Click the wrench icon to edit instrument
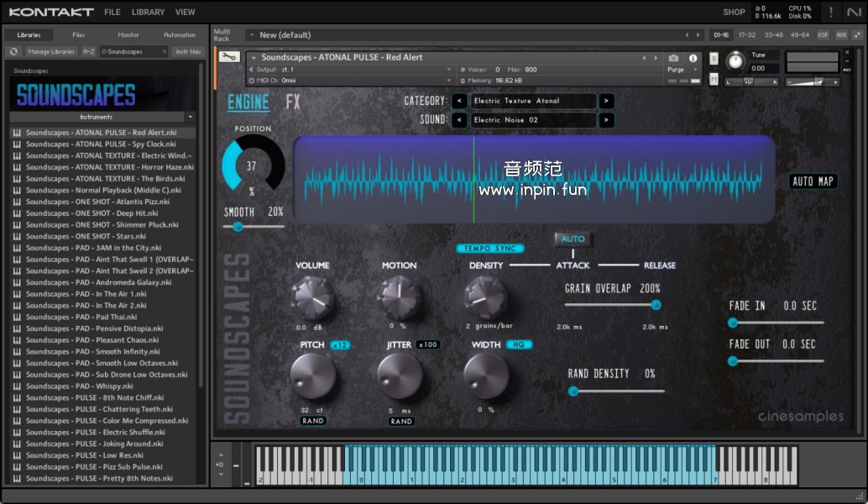 coord(228,57)
